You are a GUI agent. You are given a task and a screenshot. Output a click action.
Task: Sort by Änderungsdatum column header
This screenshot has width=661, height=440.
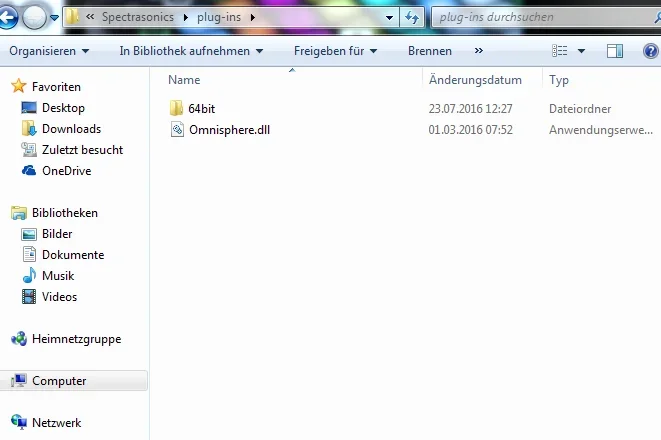(x=475, y=80)
